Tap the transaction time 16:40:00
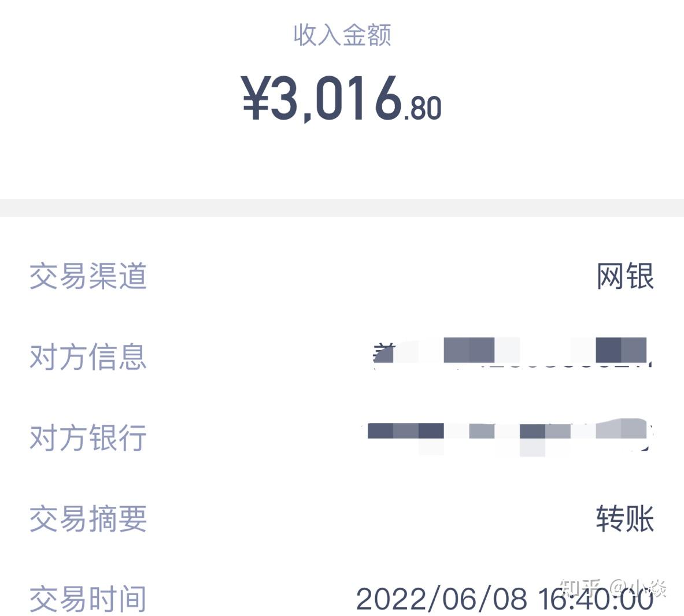The height and width of the screenshot is (616, 684). (x=596, y=600)
